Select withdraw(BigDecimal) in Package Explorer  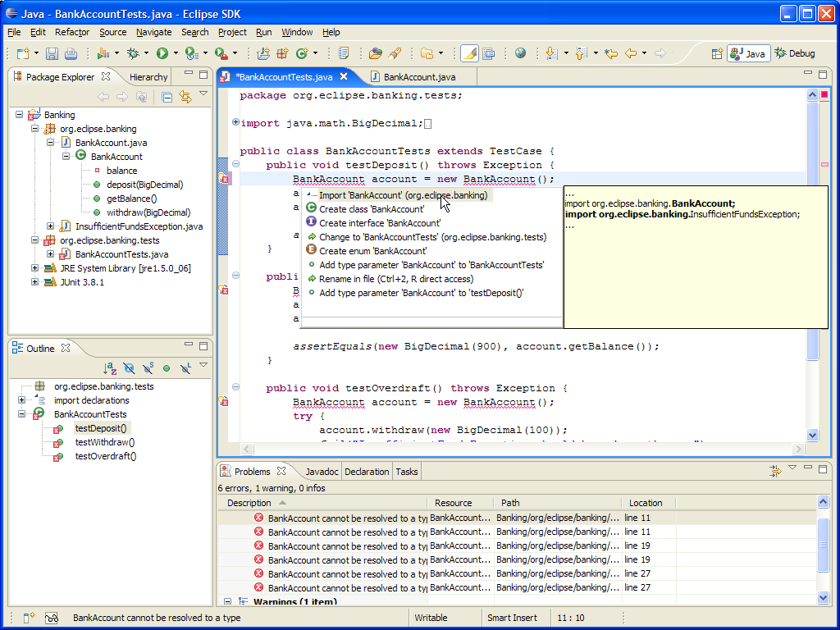(x=148, y=212)
